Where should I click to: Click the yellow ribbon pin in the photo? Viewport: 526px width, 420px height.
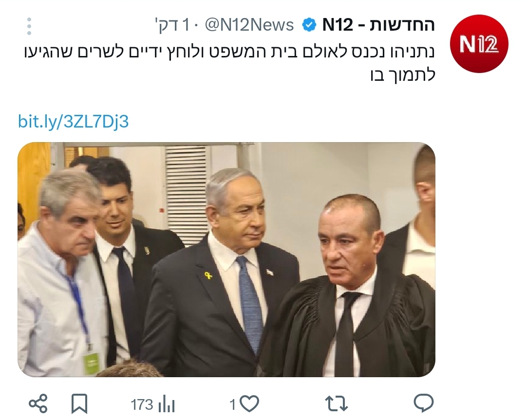click(x=208, y=276)
